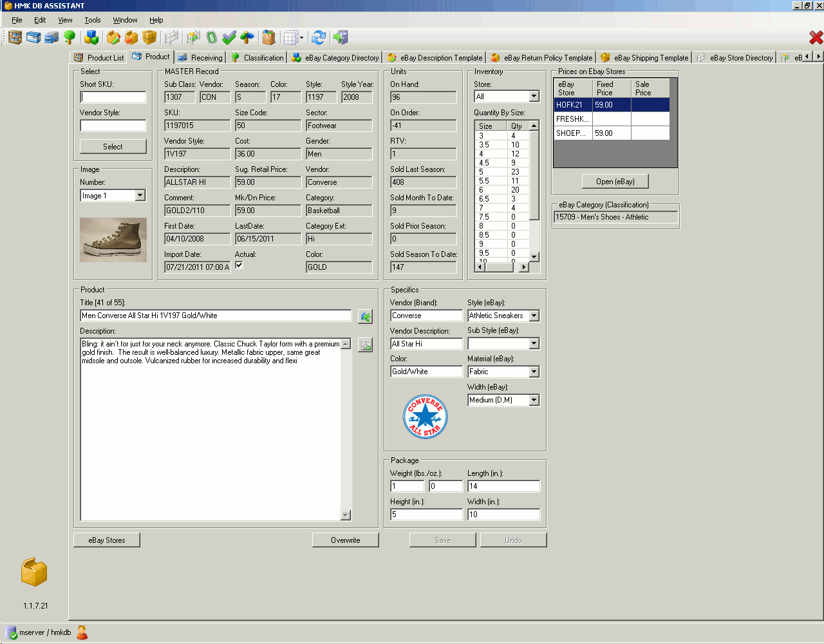Image resolution: width=824 pixels, height=644 pixels.
Task: Click the Open (eBay) button
Action: pos(615,182)
